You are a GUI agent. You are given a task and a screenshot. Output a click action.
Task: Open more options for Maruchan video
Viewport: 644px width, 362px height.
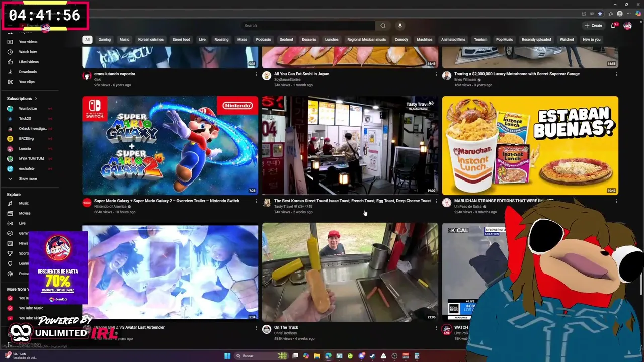616,201
